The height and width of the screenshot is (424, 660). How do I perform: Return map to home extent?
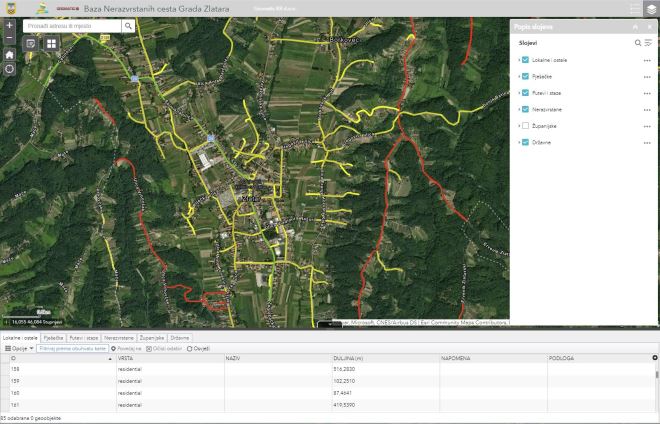[x=9, y=54]
